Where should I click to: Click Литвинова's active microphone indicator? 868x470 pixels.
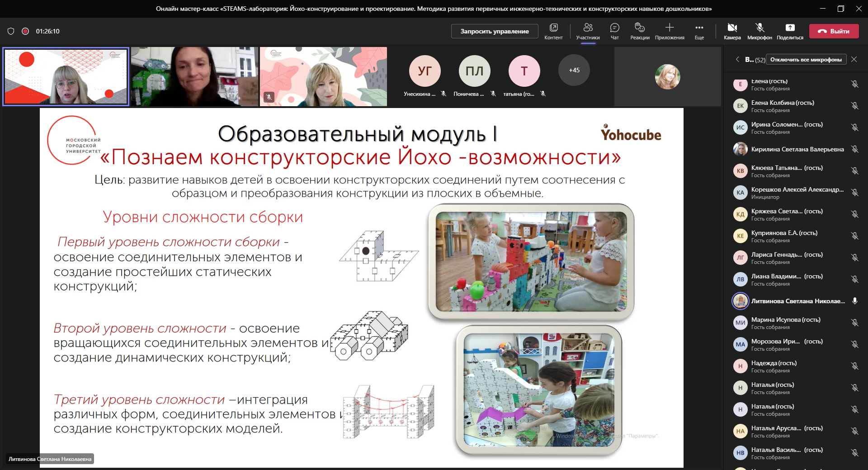coord(854,301)
